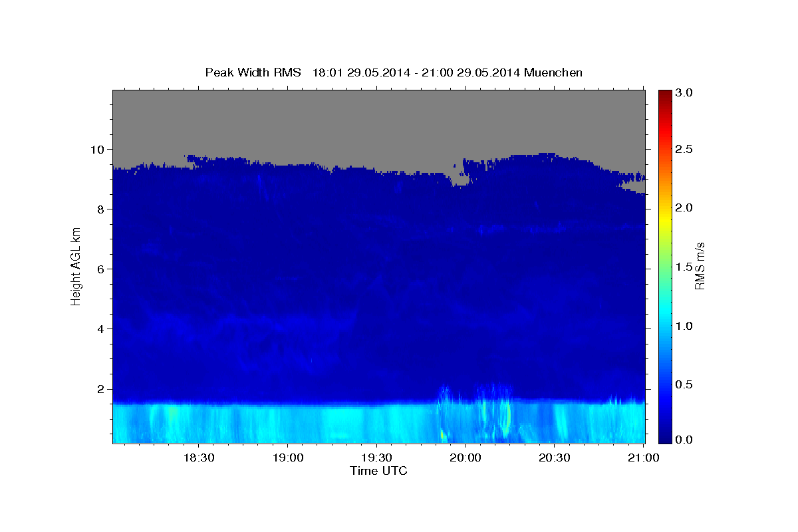Viewport: 798px width, 532px height.
Task: Click the 18:30 time tick label
Action: 198,458
